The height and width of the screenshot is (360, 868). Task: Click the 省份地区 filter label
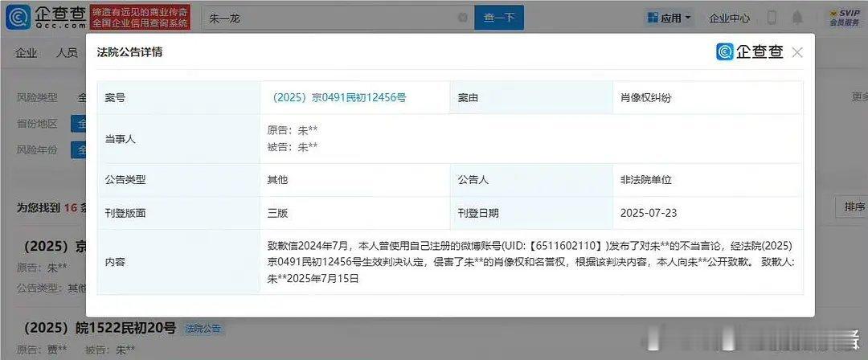36,124
